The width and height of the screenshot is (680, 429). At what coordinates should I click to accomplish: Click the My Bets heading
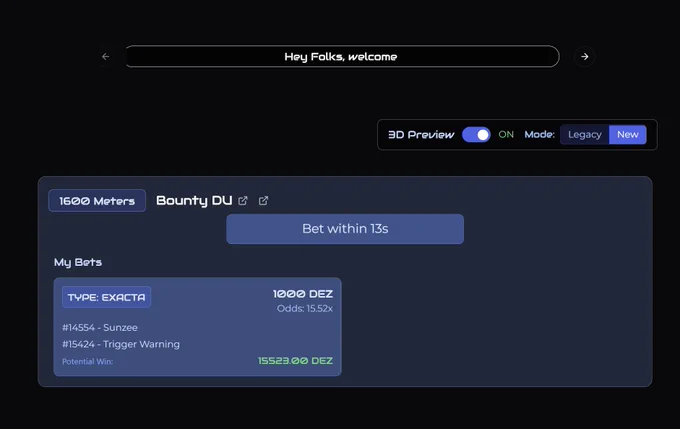coord(78,262)
